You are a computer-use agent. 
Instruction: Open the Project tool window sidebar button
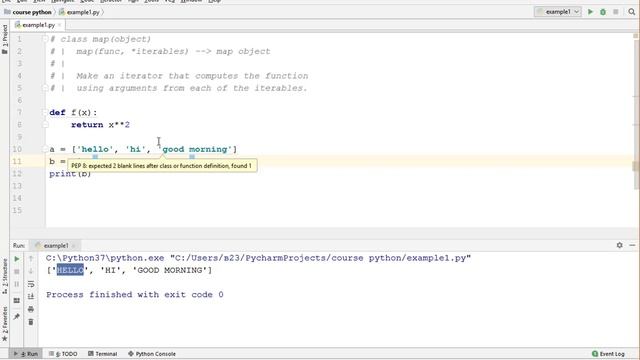pos(4,40)
